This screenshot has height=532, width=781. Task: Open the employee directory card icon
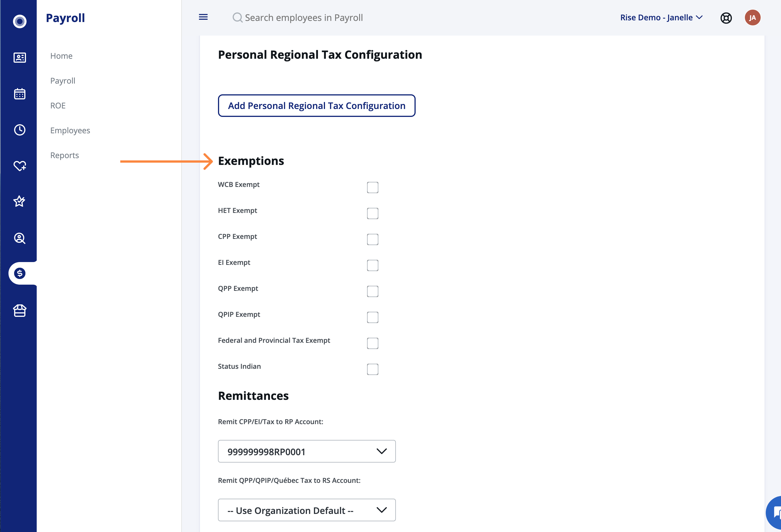point(19,58)
